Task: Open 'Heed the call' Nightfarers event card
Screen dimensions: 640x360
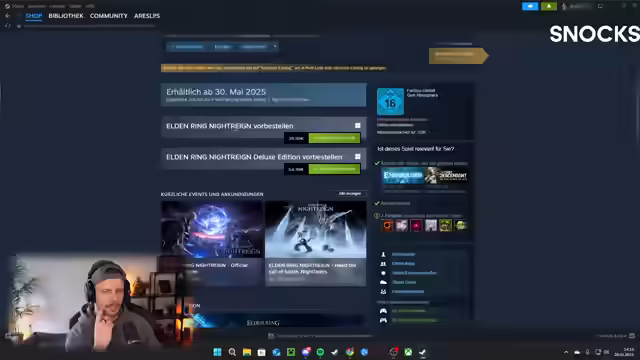Action: coord(316,243)
